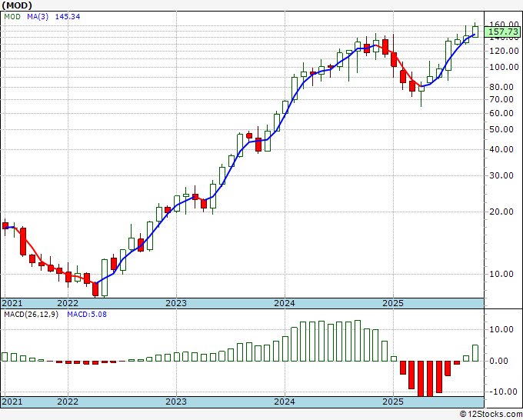Click the most recent green MACD histogram bar
Image resolution: width=523 pixels, height=420 pixels.
[x=475, y=353]
